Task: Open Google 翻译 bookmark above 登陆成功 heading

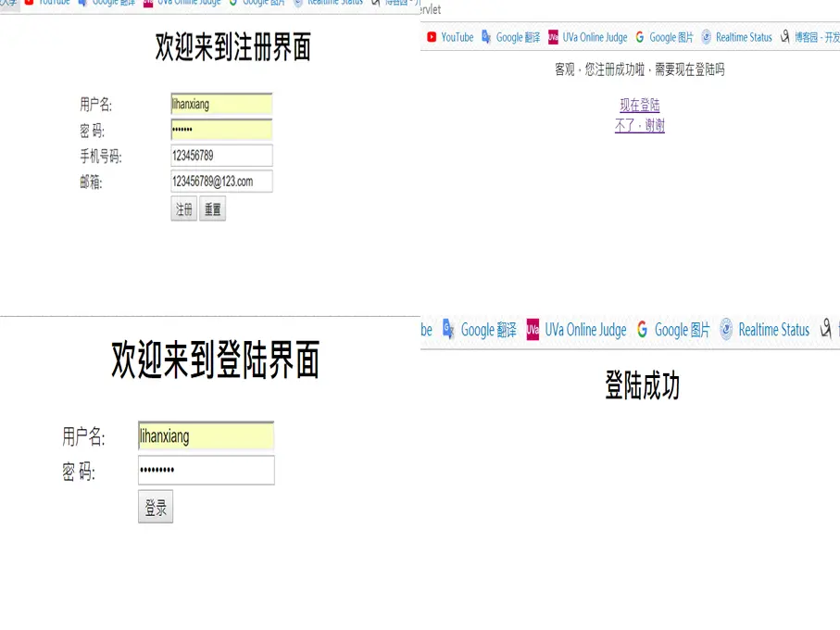Action: (x=480, y=330)
